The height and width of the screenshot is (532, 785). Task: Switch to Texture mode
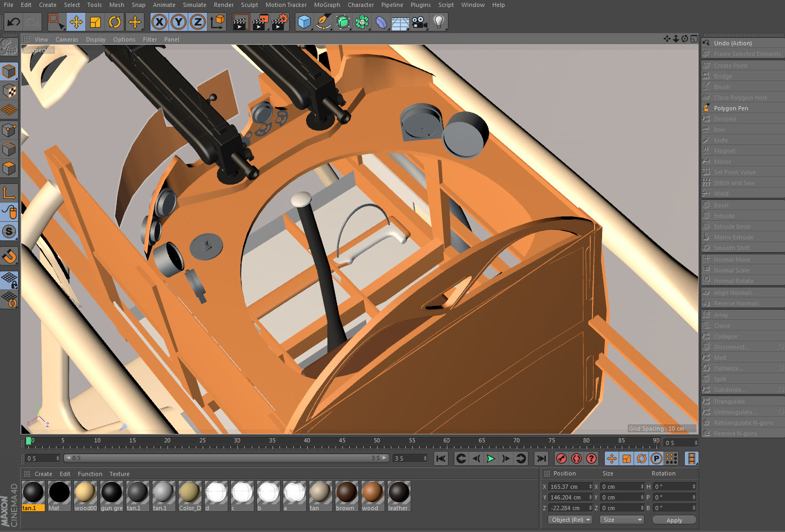pos(9,91)
